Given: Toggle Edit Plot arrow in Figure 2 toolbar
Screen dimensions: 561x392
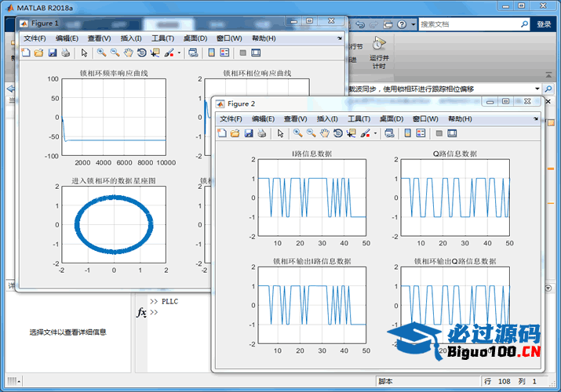Looking at the screenshot, I should (x=280, y=133).
